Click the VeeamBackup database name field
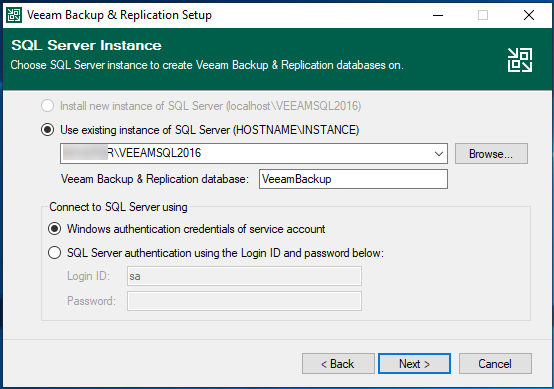 point(353,179)
